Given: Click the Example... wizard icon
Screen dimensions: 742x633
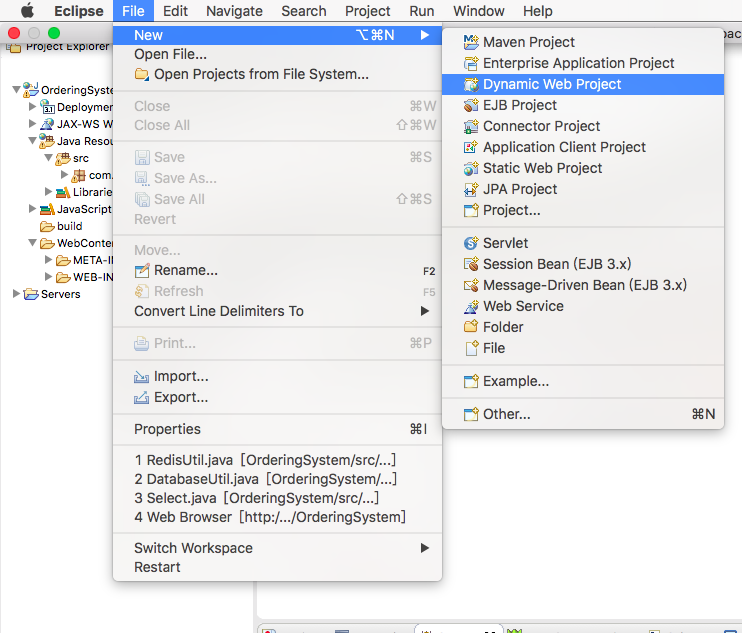Looking at the screenshot, I should [471, 381].
